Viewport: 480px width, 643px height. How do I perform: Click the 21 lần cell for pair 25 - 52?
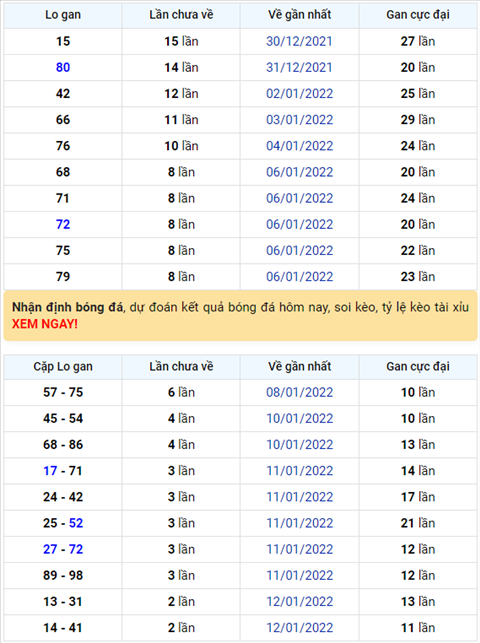coord(418,523)
